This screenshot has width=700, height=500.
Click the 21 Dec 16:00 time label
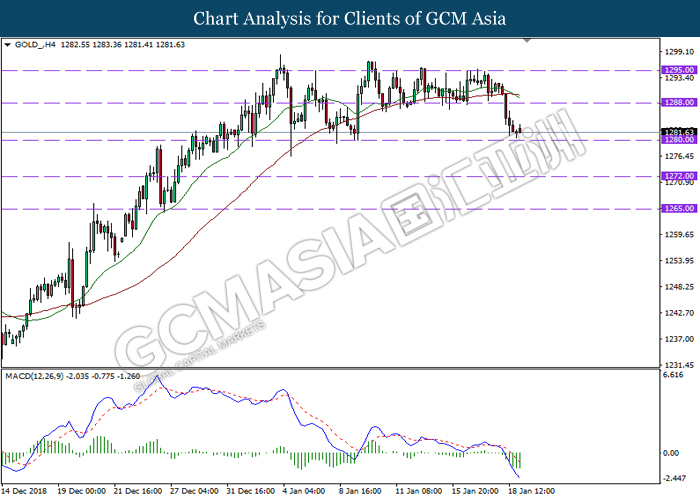[138, 491]
